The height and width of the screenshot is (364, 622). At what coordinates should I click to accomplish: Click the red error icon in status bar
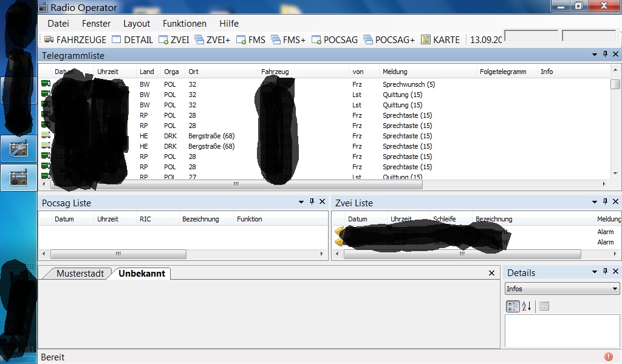coord(609,357)
